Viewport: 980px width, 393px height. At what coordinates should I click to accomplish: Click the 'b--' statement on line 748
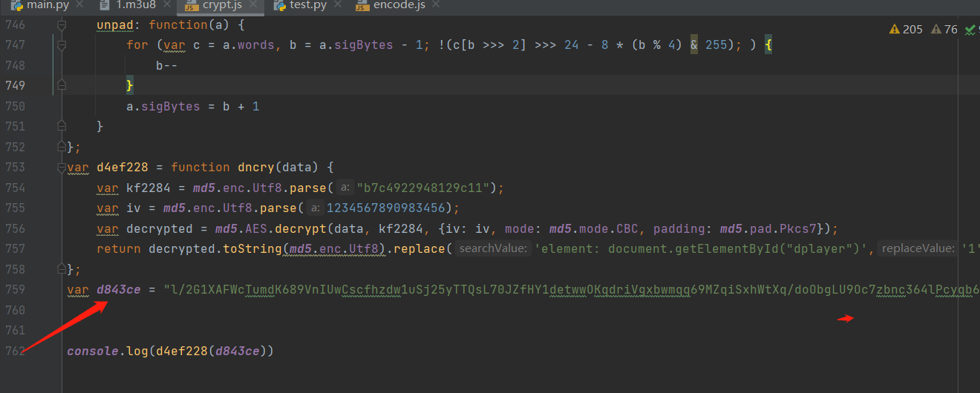point(166,66)
